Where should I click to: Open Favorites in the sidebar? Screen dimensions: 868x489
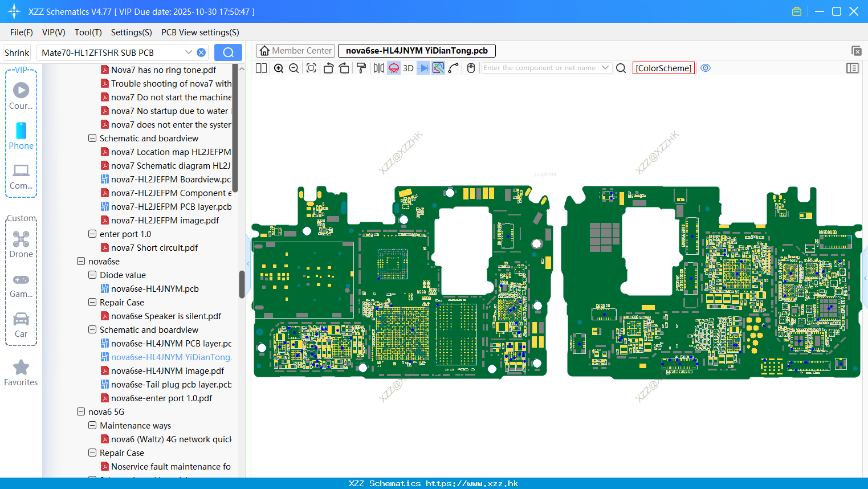(x=21, y=373)
